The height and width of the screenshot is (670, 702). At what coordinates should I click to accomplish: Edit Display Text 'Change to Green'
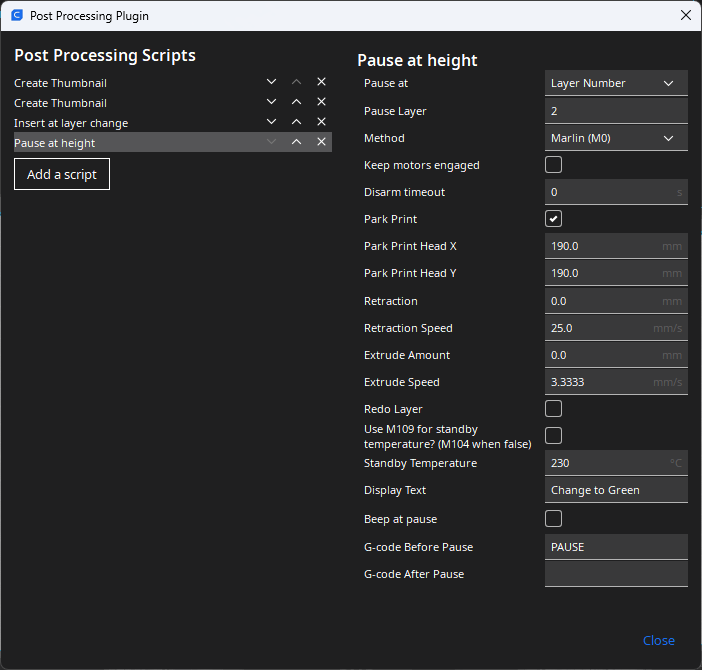pos(616,490)
